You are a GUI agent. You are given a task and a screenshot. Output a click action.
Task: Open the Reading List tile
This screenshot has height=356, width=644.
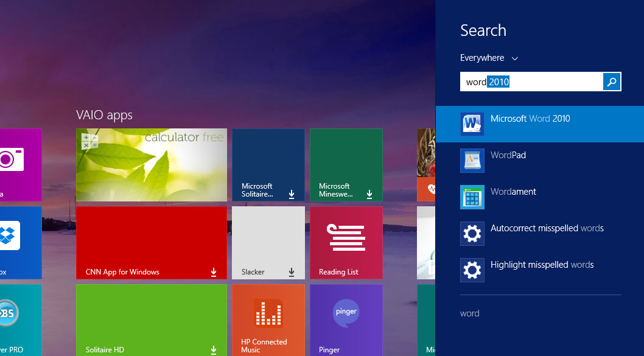tap(346, 243)
